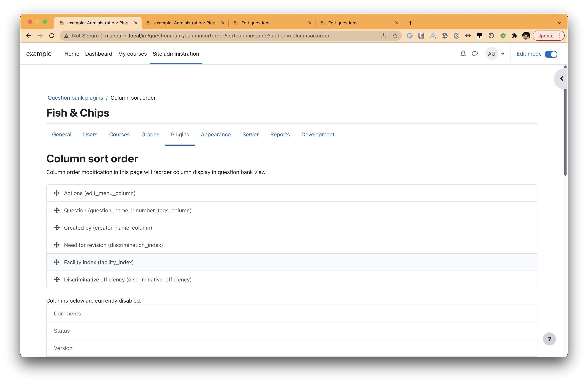This screenshot has height=384, width=588.
Task: Open the Extensions puzzle icon
Action: 514,36
